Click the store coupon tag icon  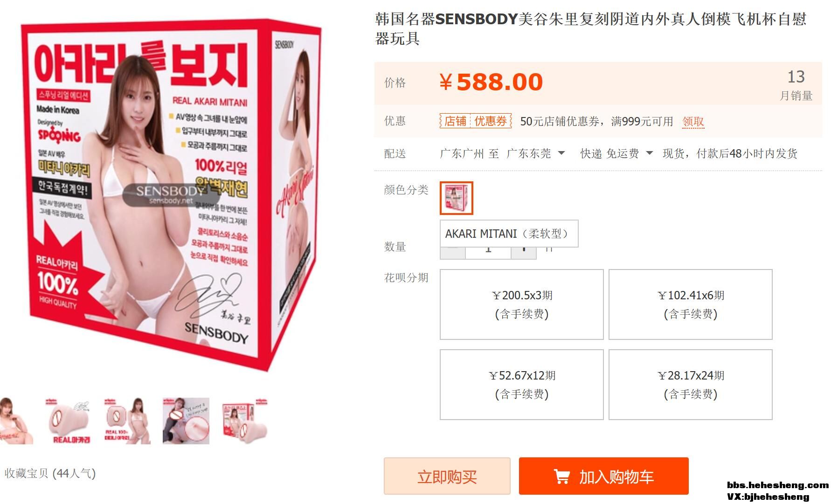tap(476, 121)
